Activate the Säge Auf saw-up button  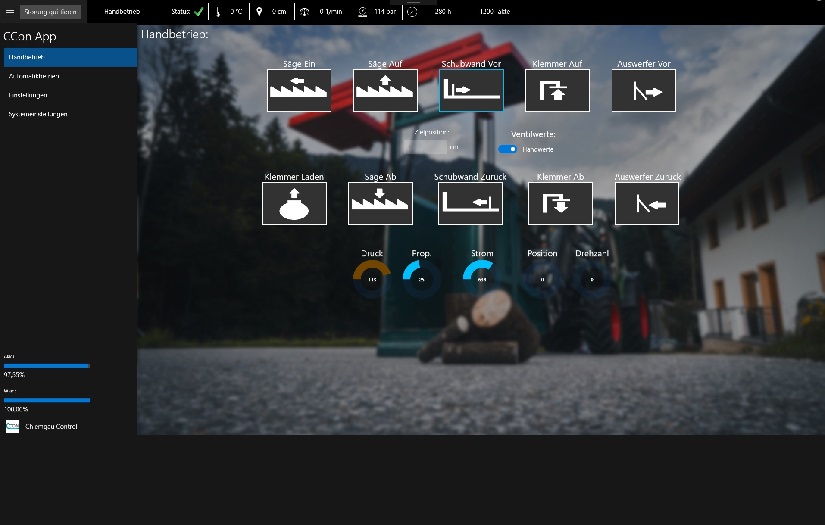pyautogui.click(x=385, y=90)
